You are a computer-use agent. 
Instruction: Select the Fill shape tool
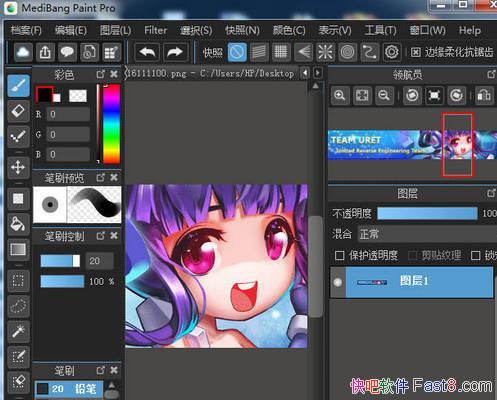(x=18, y=199)
